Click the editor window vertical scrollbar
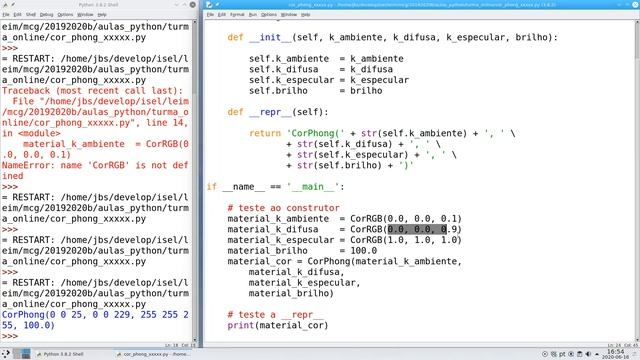 637,180
